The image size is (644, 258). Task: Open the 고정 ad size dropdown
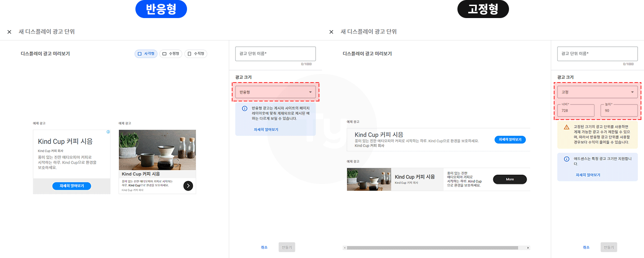tap(598, 92)
